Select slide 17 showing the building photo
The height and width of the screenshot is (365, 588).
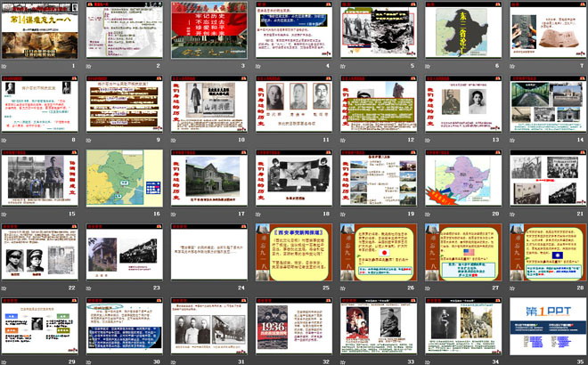pyautogui.click(x=209, y=178)
